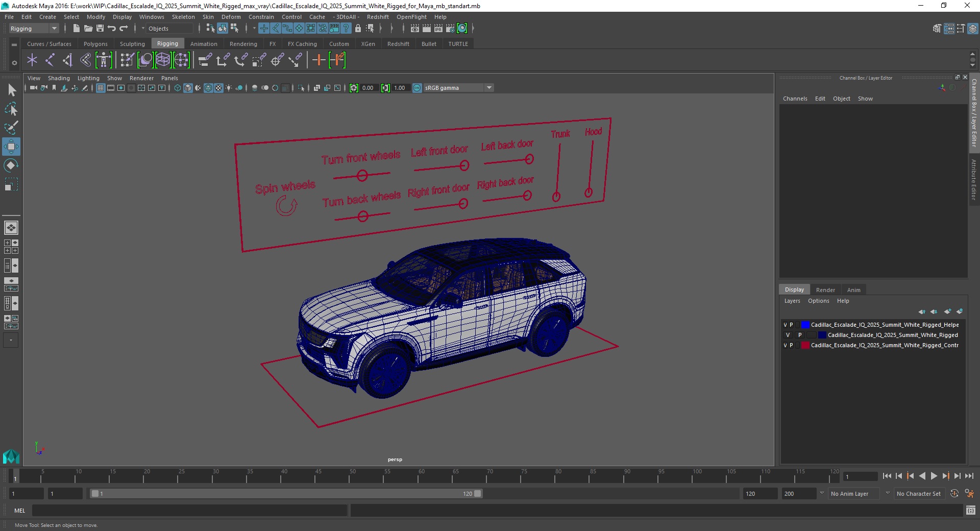Screen dimensions: 980x531
Task: Open viewport Lighting menu
Action: click(88, 78)
